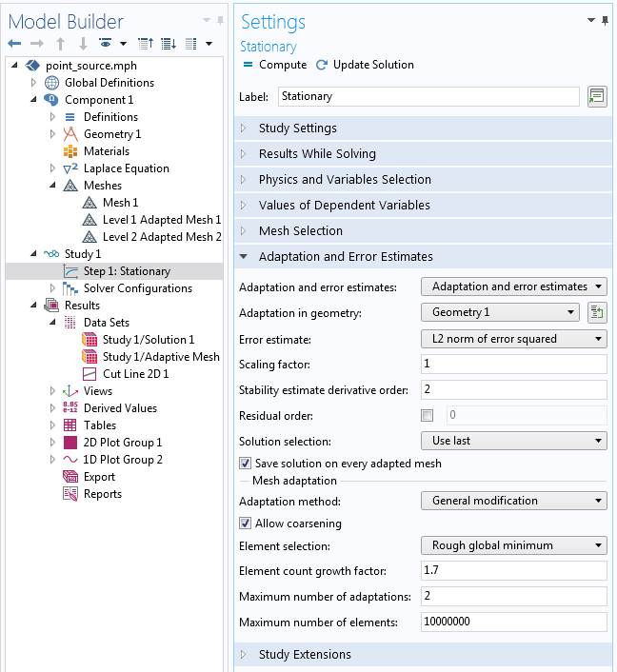Screen dimensions: 617x672
Task: Expand the Mesh Selection section
Action: [301, 231]
